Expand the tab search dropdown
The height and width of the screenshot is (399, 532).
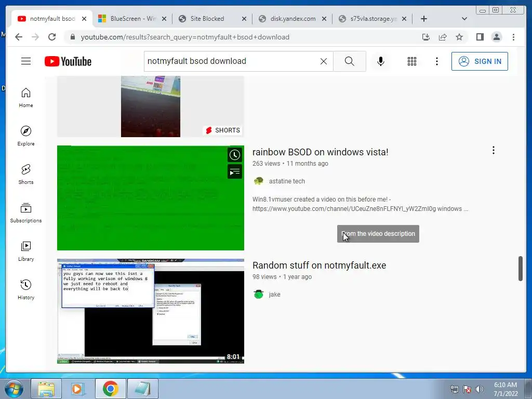pos(464,19)
